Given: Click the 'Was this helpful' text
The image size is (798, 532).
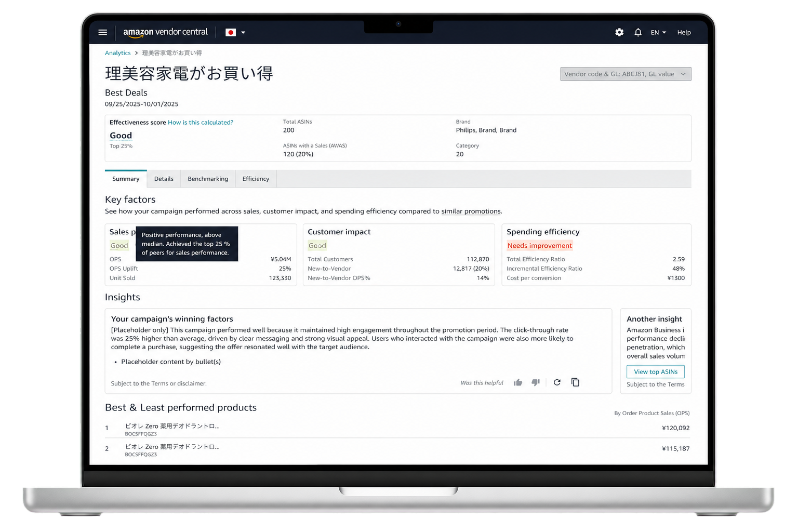Looking at the screenshot, I should [x=482, y=383].
